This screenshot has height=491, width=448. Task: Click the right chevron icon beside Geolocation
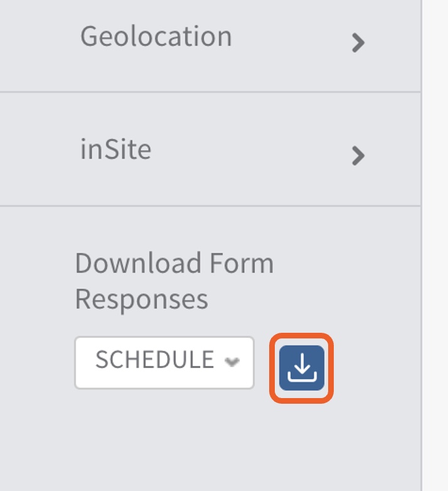(x=358, y=43)
